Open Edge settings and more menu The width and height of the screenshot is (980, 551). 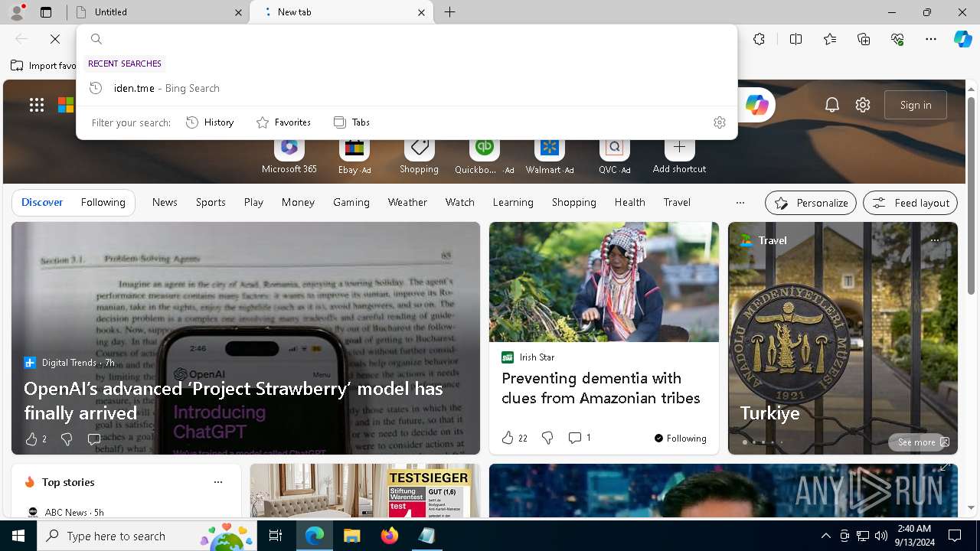tap(931, 39)
